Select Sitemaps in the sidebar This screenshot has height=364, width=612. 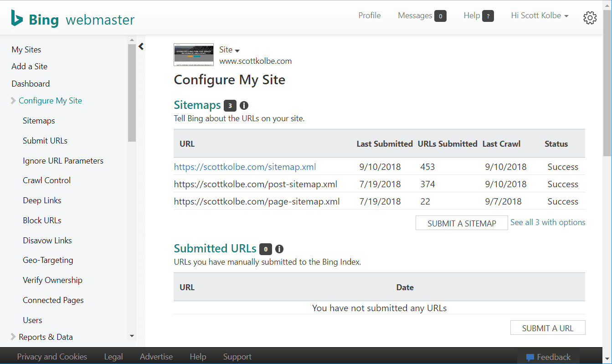(39, 121)
